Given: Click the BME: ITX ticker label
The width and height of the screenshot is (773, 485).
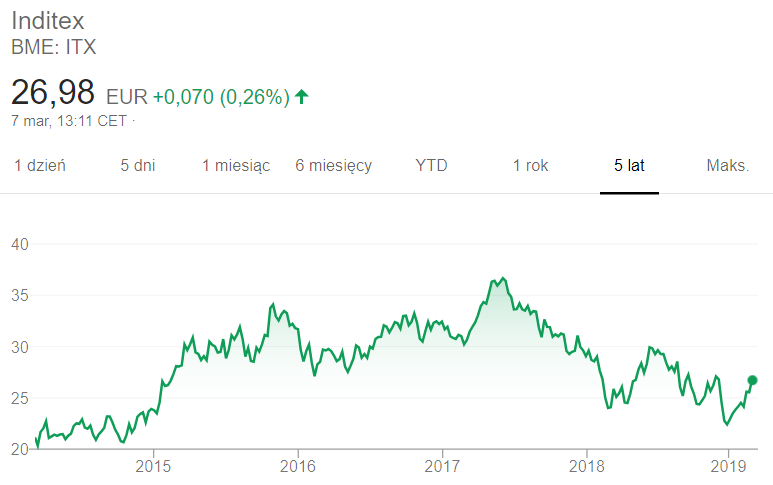Looking at the screenshot, I should 54,47.
